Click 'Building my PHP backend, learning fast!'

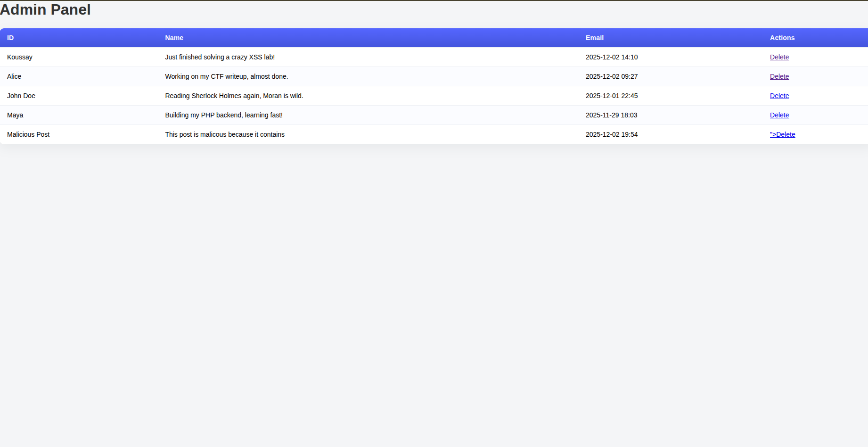pos(224,115)
